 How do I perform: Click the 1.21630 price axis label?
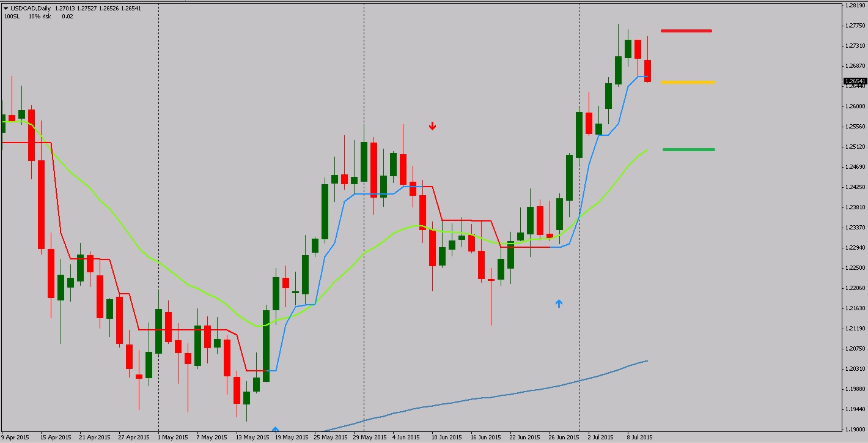tap(856, 308)
